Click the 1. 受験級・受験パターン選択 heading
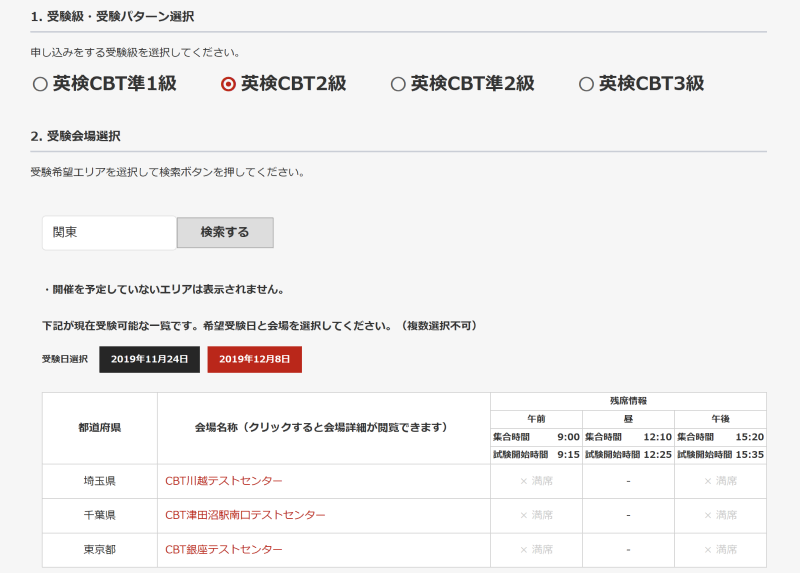Image resolution: width=800 pixels, height=573 pixels. tap(112, 17)
